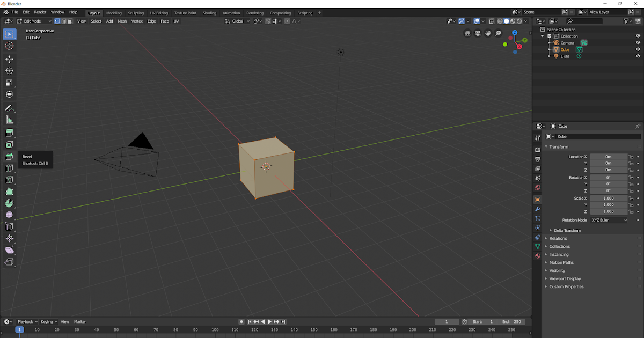Select the Rotate tool
Screen dimensions: 644x338
pos(9,71)
